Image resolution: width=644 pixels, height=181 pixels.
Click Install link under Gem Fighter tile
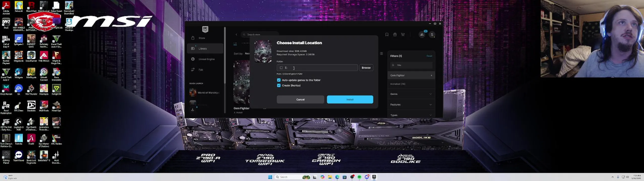pyautogui.click(x=238, y=112)
